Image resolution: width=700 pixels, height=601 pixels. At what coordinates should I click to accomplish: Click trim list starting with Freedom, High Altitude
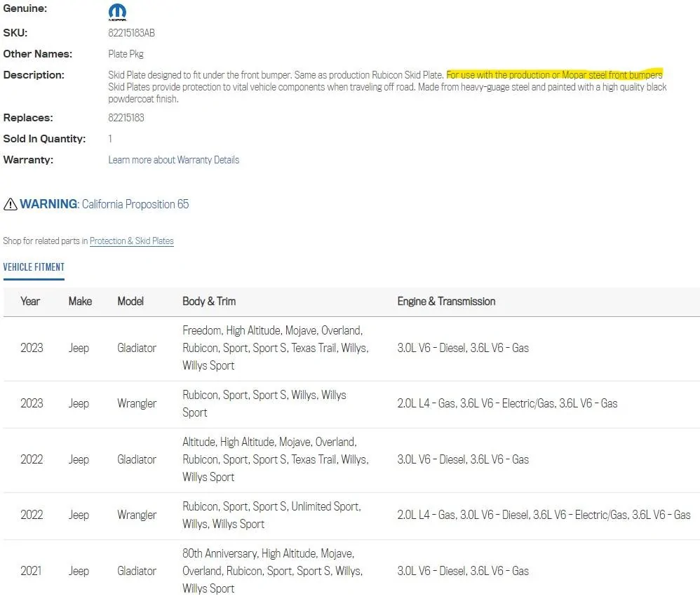coord(276,349)
